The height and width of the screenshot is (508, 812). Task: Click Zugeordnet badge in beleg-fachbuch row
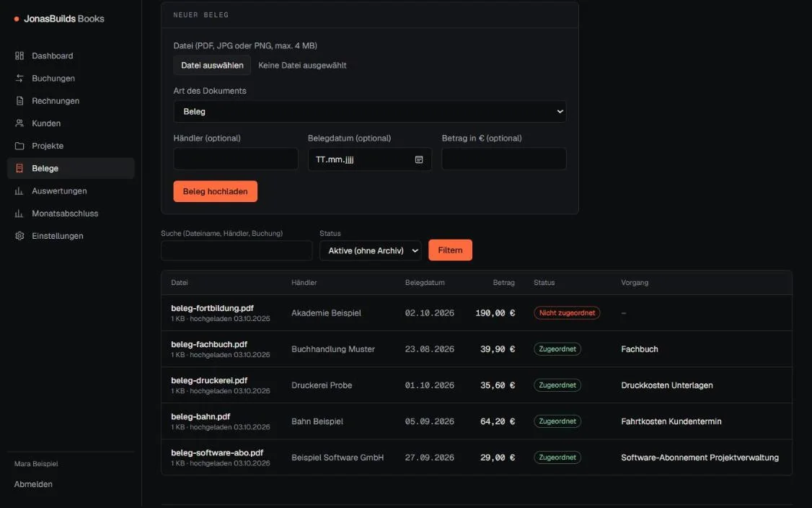557,349
